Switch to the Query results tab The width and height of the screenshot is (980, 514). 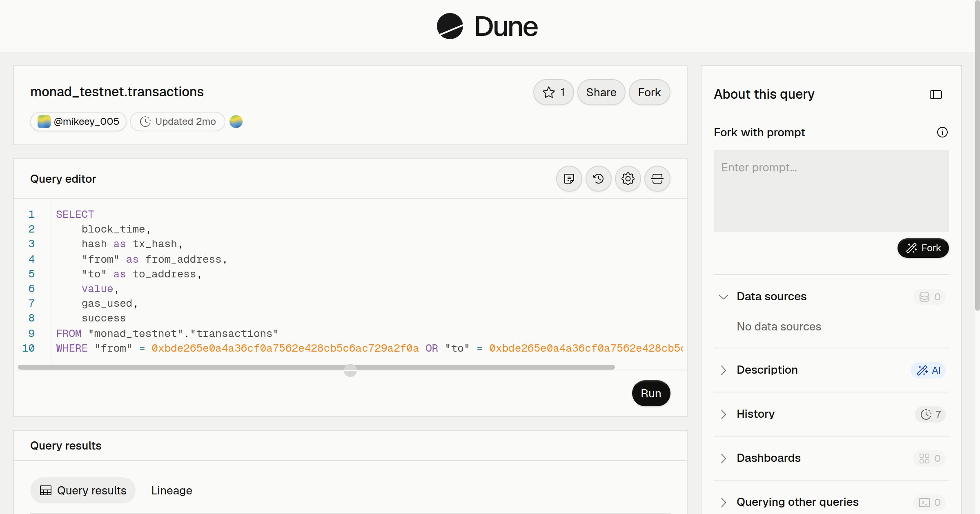(x=83, y=490)
